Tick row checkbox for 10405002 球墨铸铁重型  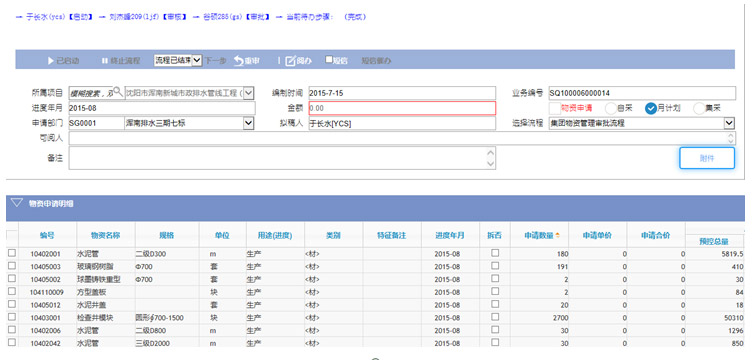click(12, 278)
